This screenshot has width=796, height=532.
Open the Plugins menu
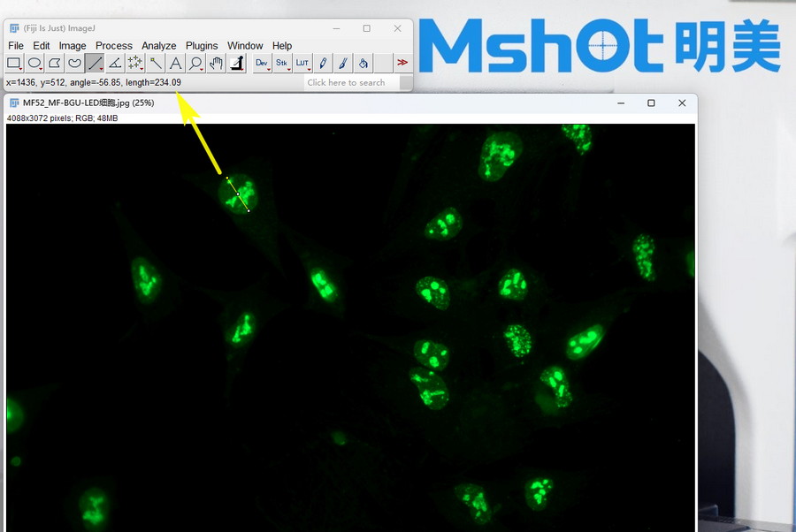pyautogui.click(x=202, y=45)
